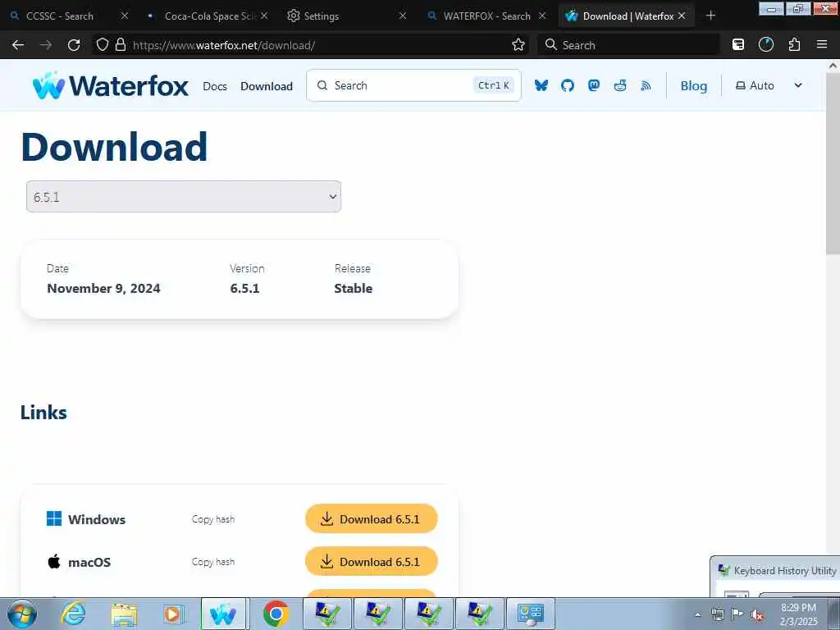Image resolution: width=840 pixels, height=630 pixels.
Task: Click the network tray icon
Action: point(717,614)
